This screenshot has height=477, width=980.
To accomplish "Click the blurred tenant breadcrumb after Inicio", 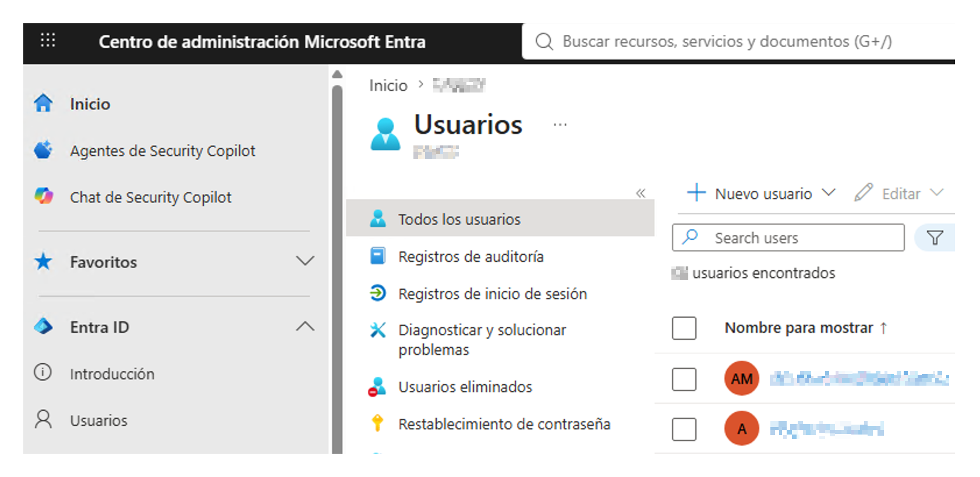I will click(459, 85).
